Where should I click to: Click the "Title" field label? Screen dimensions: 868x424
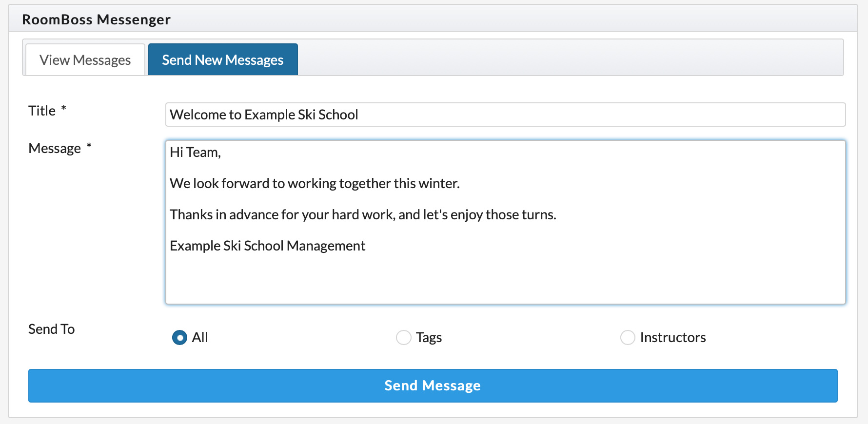coord(42,111)
